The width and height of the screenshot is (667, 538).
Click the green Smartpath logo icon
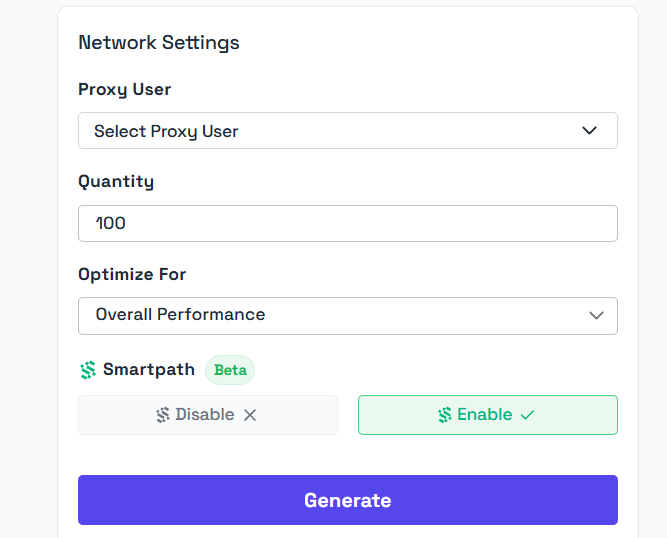(x=87, y=370)
